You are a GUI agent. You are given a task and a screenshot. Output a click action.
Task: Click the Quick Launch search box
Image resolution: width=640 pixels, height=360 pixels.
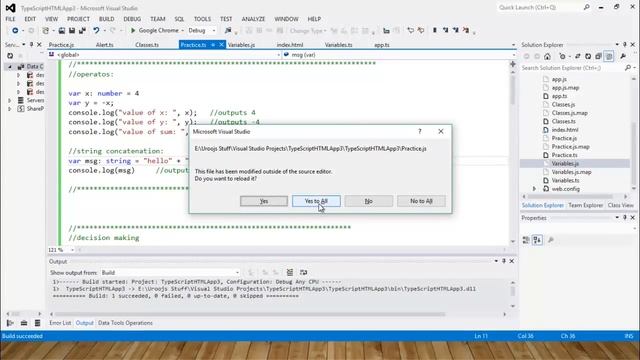pos(541,7)
